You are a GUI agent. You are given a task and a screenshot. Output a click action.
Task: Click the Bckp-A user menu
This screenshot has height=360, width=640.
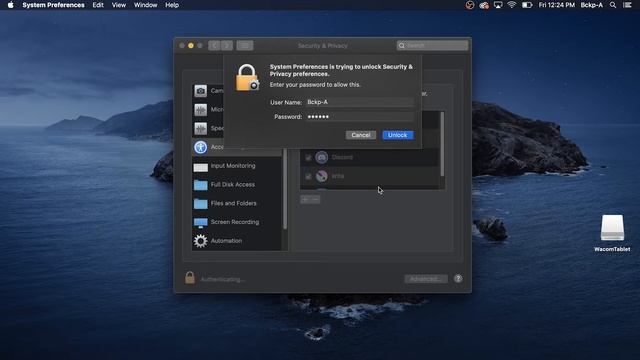coord(591,5)
